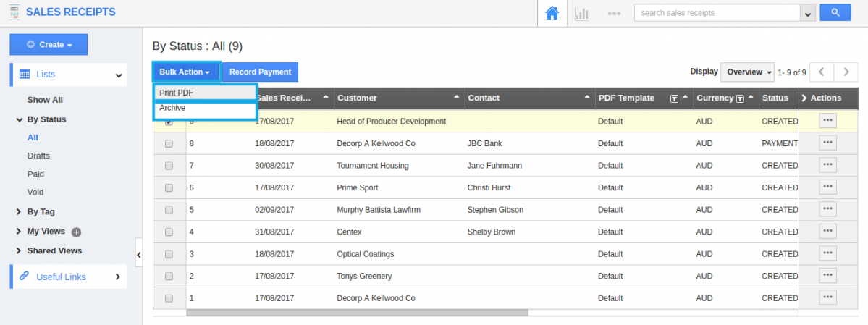This screenshot has width=868, height=325.
Task: Open actions menu for Head of Producer Development
Action: pos(827,121)
